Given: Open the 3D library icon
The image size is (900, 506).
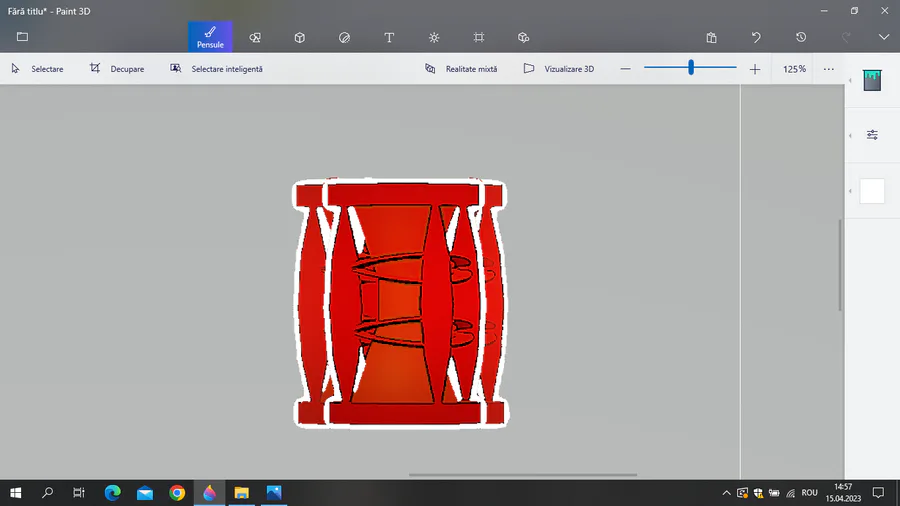Looking at the screenshot, I should [x=523, y=37].
